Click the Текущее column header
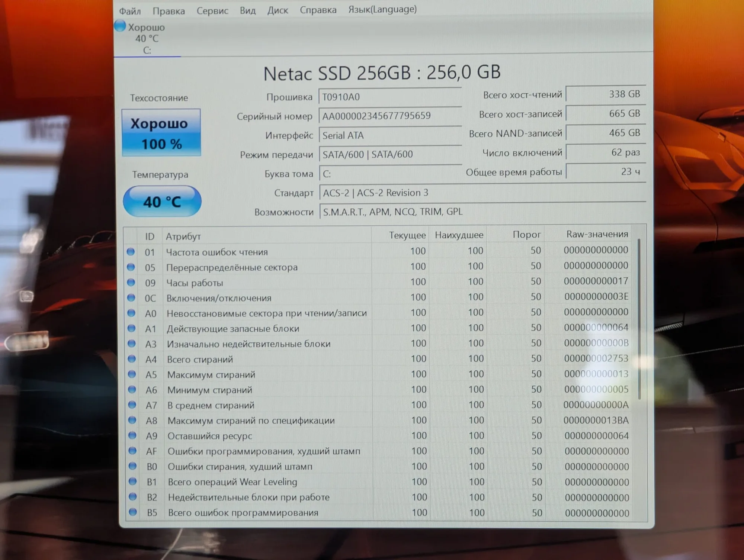Screen dimensions: 744x560 (400, 235)
